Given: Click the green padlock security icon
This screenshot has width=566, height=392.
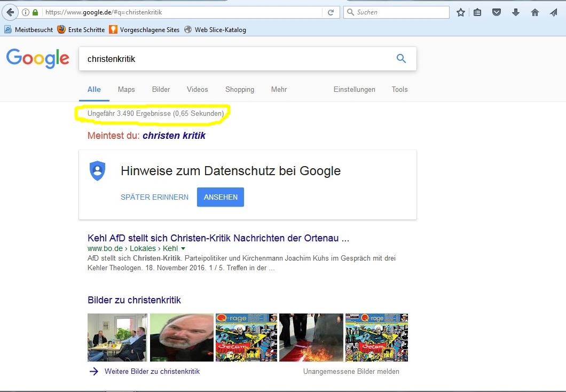Looking at the screenshot, I should pos(35,12).
